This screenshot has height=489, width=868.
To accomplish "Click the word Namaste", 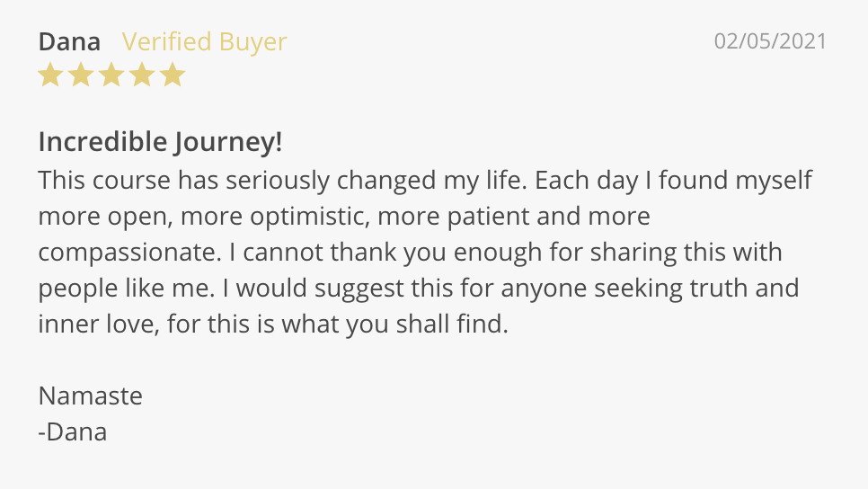I will click(90, 396).
